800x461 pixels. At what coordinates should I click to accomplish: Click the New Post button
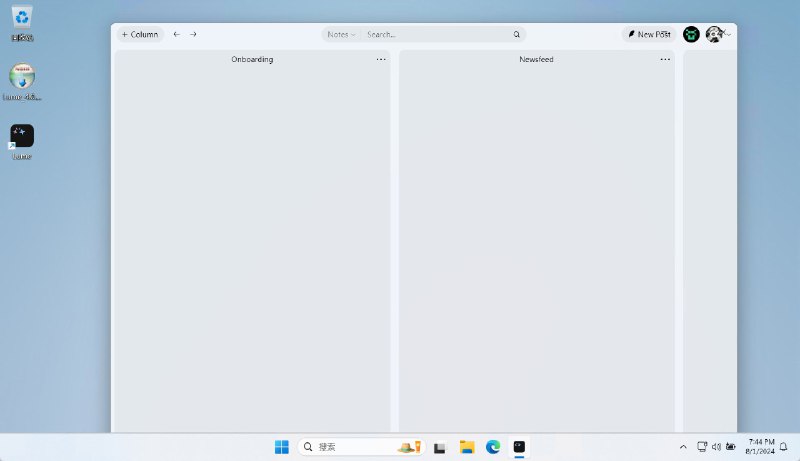[648, 34]
